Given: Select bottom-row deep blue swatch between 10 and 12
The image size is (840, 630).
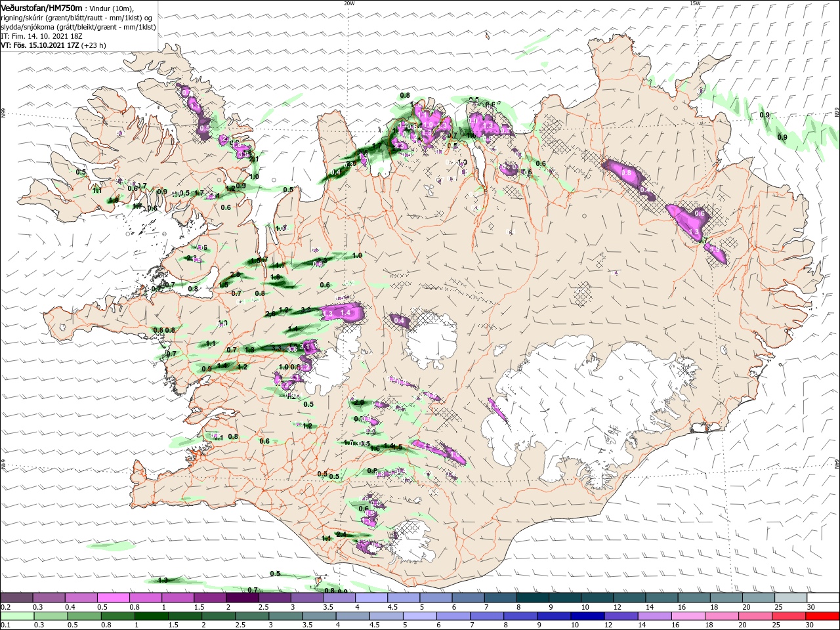Looking at the screenshot, I should 588,616.
